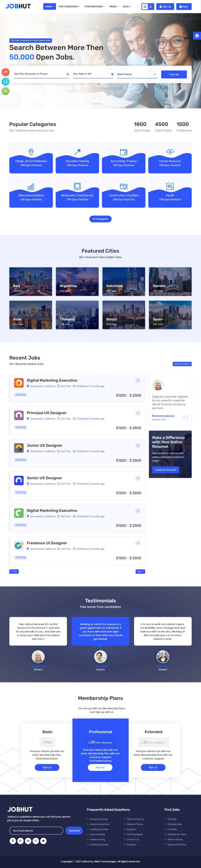Favorite the Principal UX Designer job
The height and width of the screenshot is (868, 201).
138,413
